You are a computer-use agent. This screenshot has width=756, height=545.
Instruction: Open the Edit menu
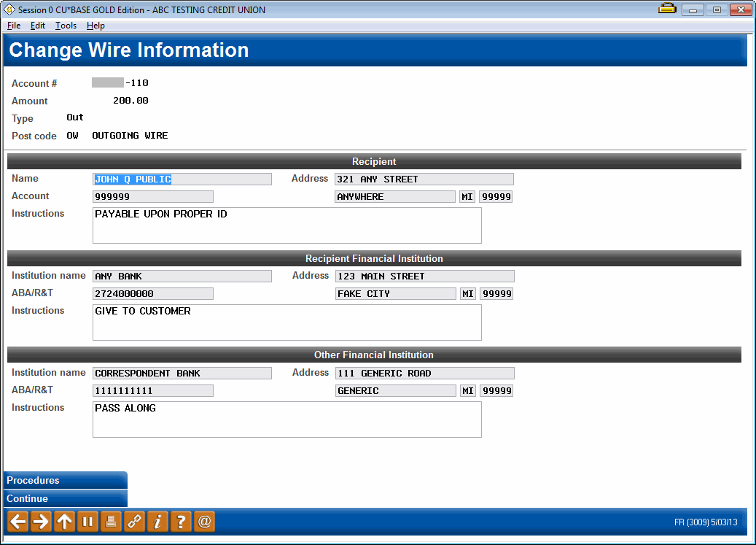click(x=37, y=25)
